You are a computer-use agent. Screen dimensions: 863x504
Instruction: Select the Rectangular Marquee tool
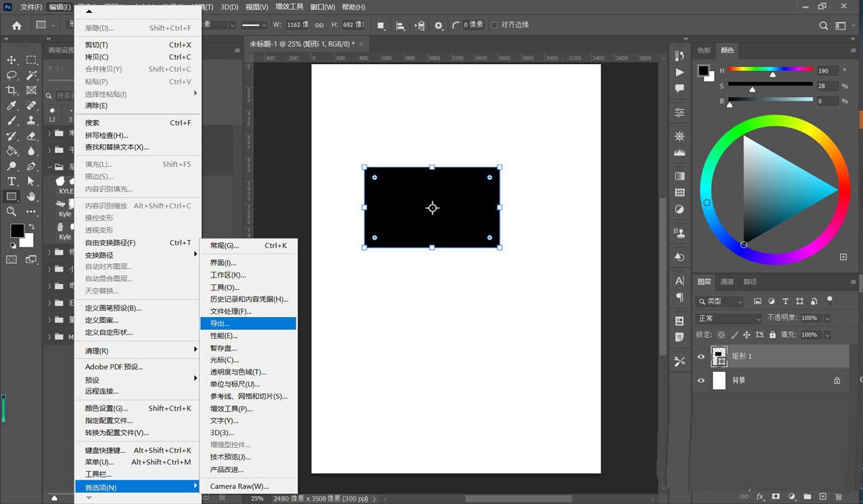tap(32, 60)
